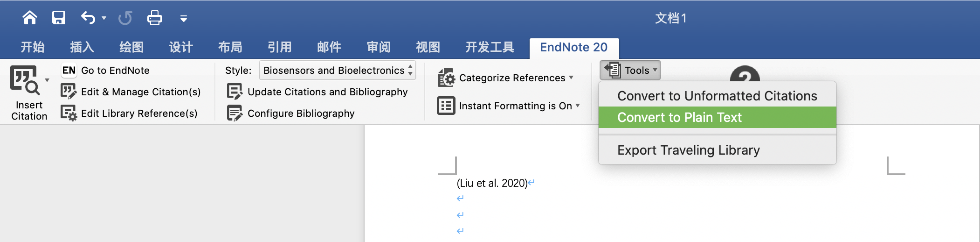Image resolution: width=980 pixels, height=242 pixels.
Task: Click the Home icon in title bar
Action: pyautogui.click(x=30, y=18)
